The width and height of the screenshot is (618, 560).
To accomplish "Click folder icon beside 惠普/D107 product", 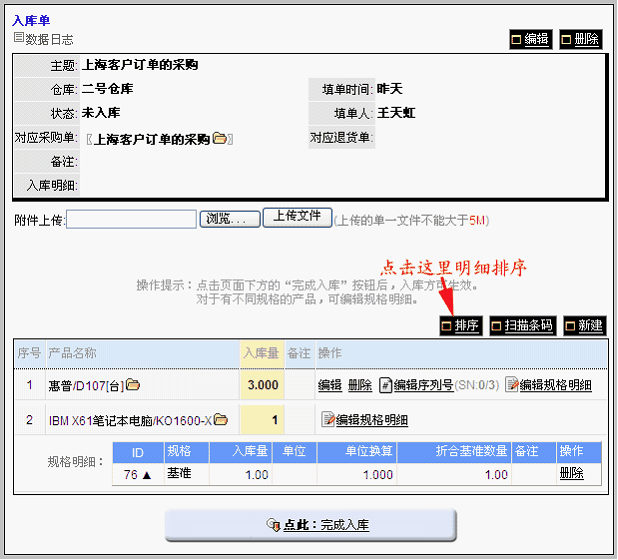I will [x=133, y=385].
